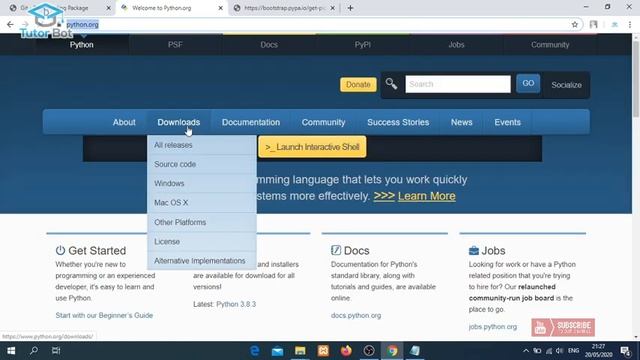640x360 pixels.
Task: Switch to the Community top tab
Action: pyautogui.click(x=550, y=45)
